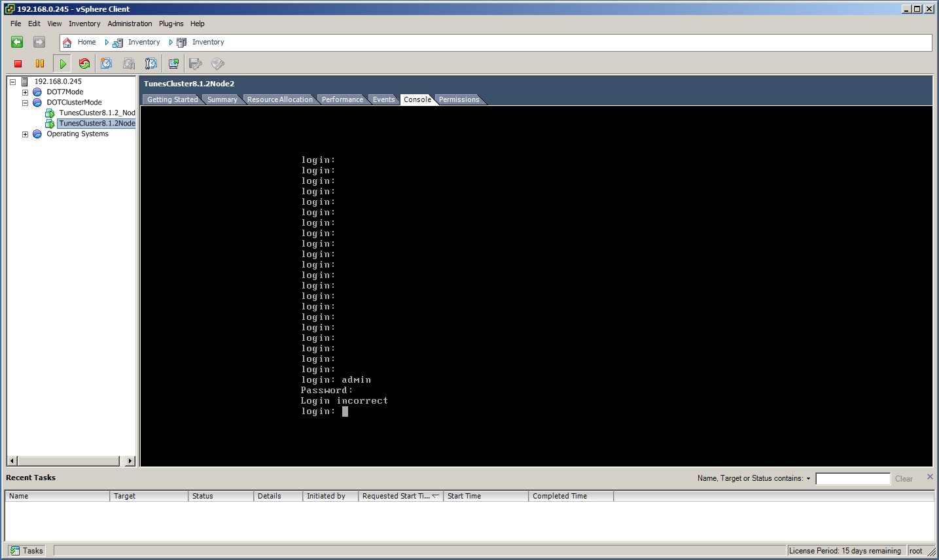The width and height of the screenshot is (939, 560).
Task: Sort tasks by Status column header
Action: [221, 497]
